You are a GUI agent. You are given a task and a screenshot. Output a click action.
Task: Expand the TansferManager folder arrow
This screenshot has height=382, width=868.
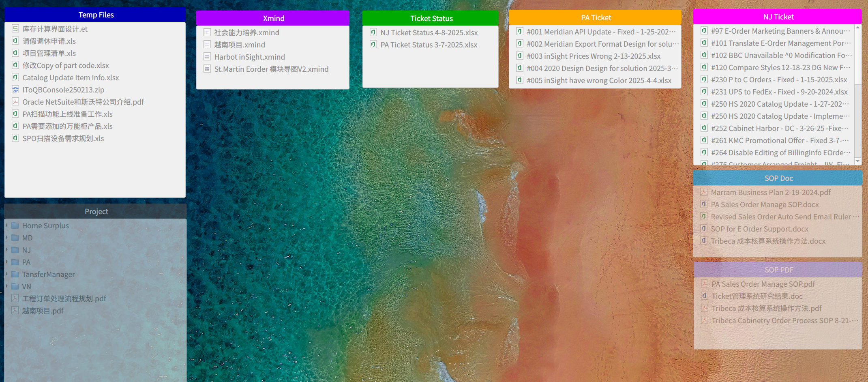pyautogui.click(x=7, y=274)
